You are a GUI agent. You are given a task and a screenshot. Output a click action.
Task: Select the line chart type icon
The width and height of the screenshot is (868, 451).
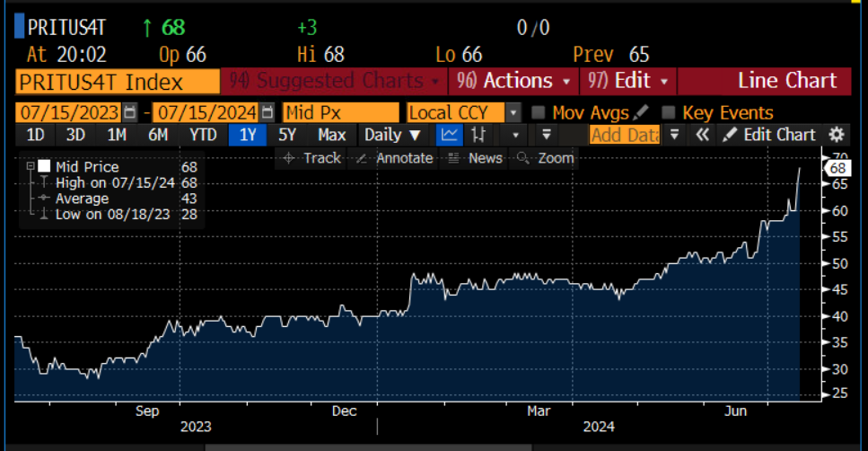(449, 135)
